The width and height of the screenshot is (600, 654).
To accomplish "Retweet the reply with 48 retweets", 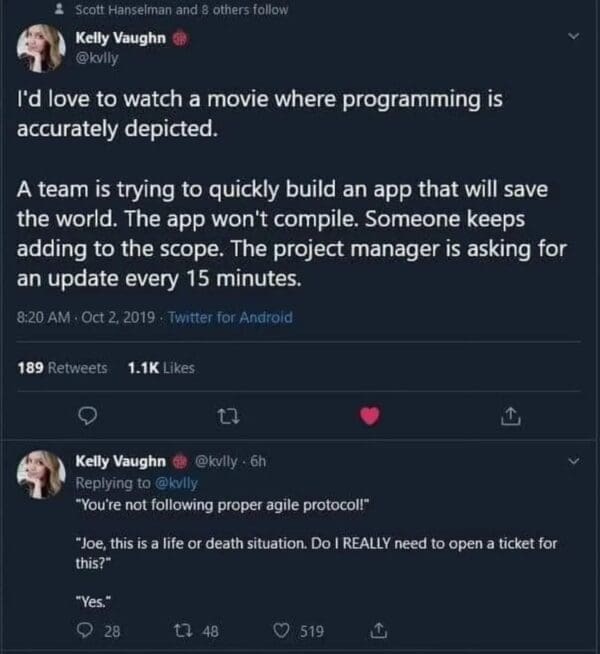I will point(182,631).
